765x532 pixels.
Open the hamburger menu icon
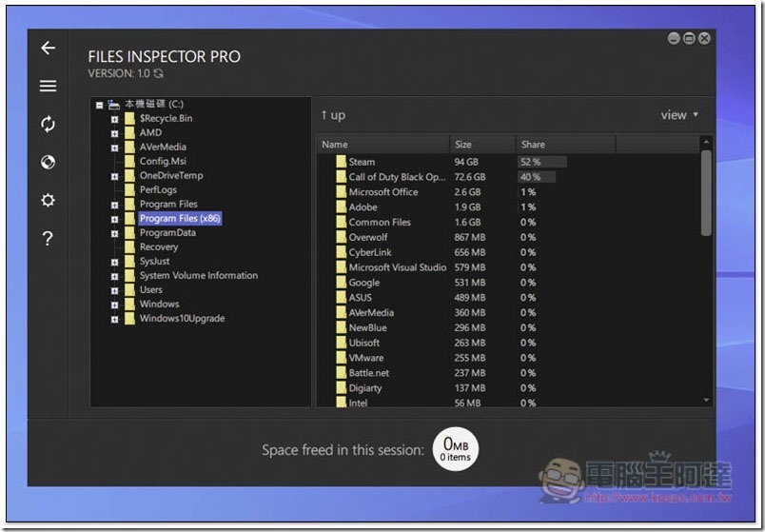point(48,86)
